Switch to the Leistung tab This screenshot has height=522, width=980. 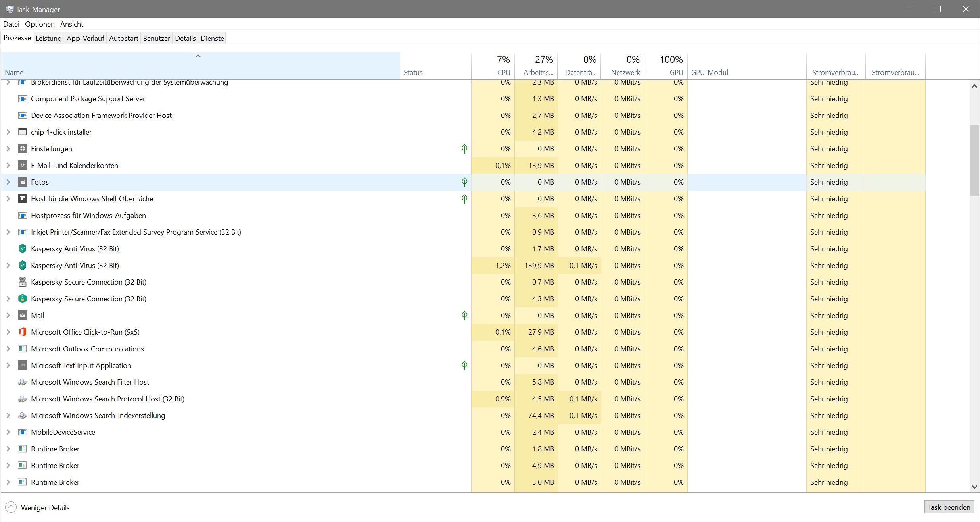[48, 38]
